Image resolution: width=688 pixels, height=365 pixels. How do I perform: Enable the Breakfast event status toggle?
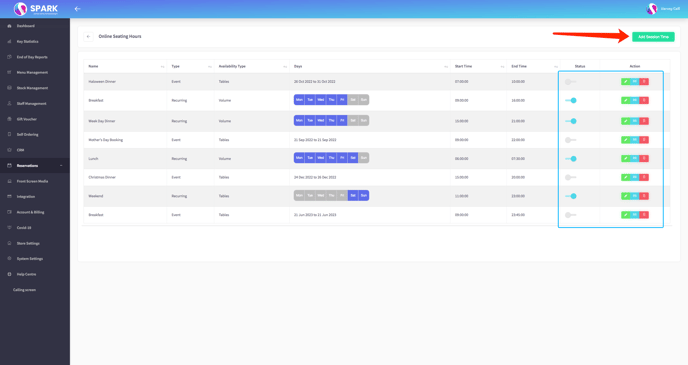pyautogui.click(x=570, y=215)
